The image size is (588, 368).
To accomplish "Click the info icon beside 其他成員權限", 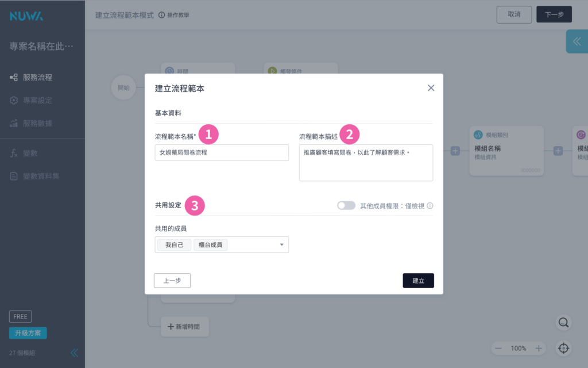I will 430,206.
